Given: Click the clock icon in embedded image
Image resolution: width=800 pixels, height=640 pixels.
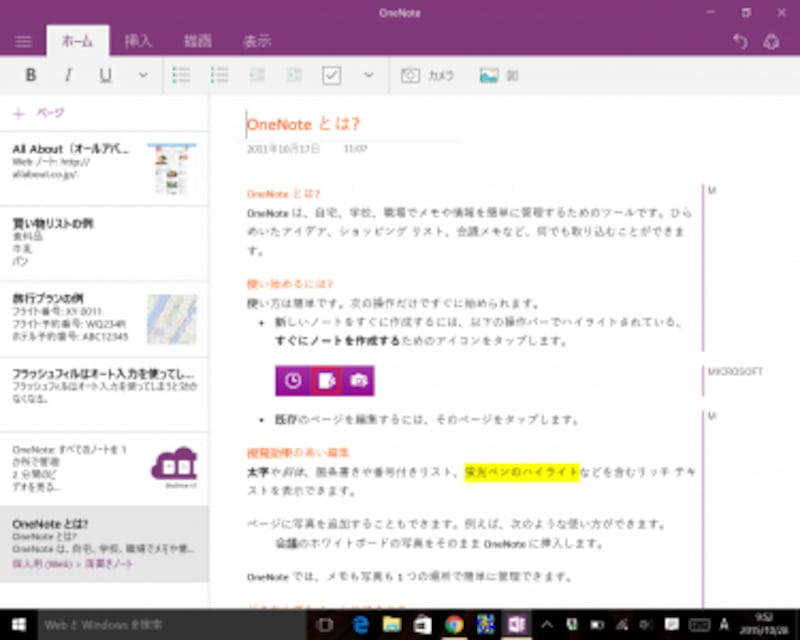Looking at the screenshot, I should tap(293, 381).
